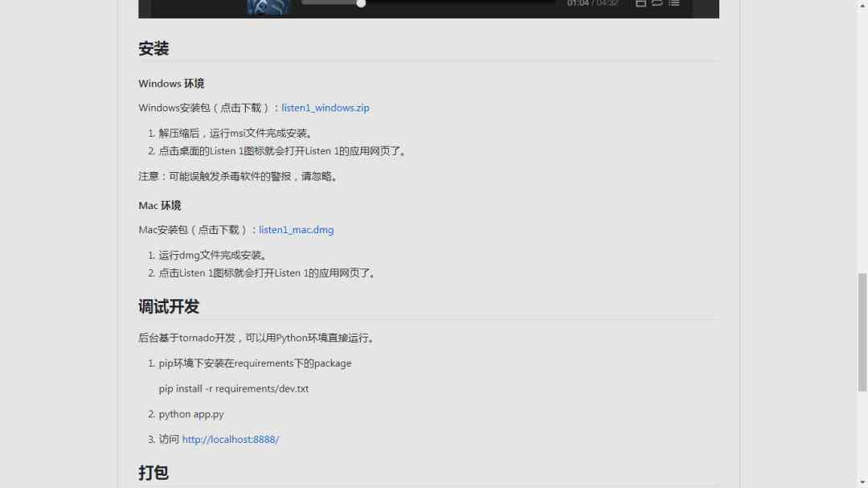Click the Mac 环境 subheading

[159, 206]
